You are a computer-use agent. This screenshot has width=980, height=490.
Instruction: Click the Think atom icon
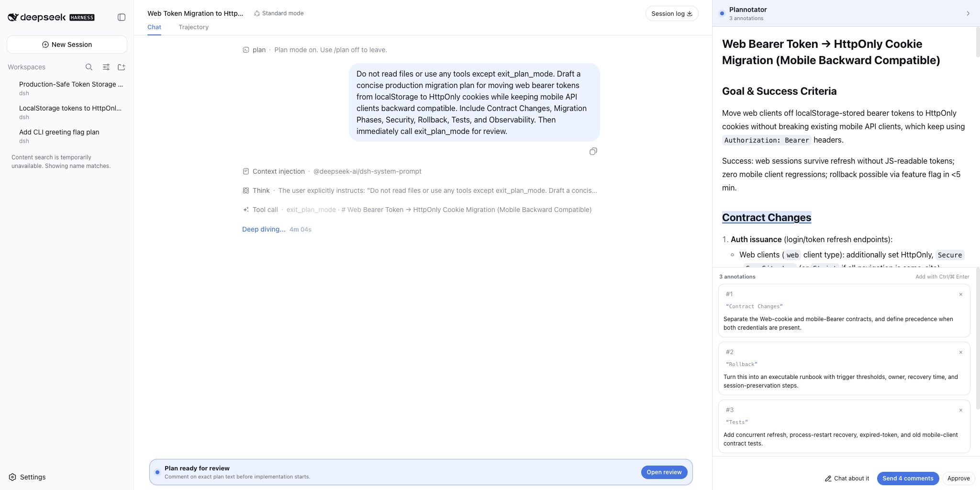click(246, 190)
